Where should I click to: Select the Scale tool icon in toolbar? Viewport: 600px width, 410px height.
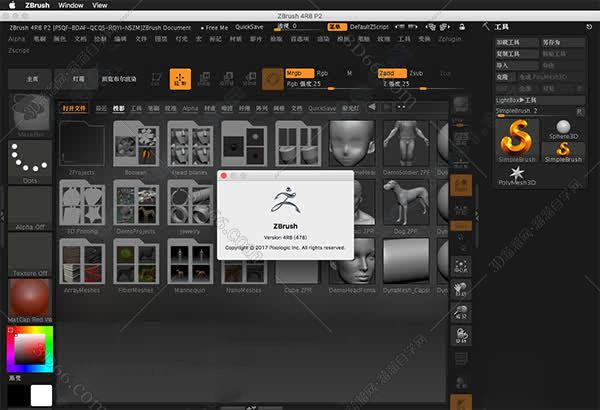[x=227, y=79]
